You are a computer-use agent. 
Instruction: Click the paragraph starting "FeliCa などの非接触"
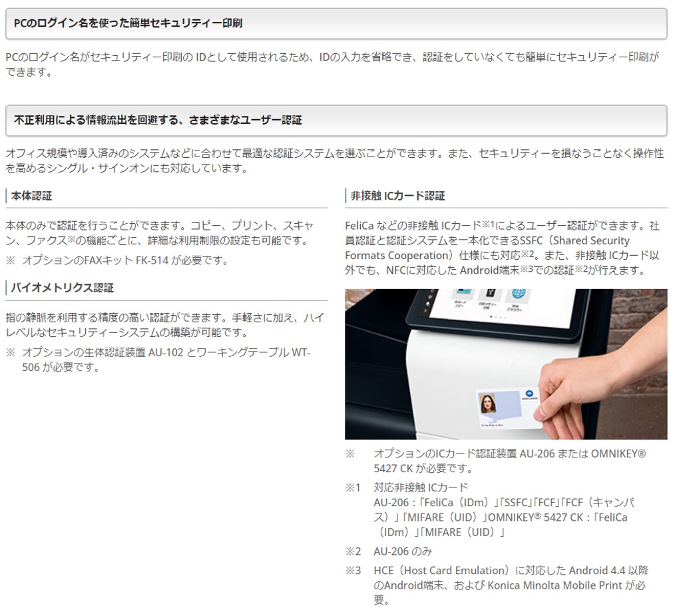pos(503,248)
